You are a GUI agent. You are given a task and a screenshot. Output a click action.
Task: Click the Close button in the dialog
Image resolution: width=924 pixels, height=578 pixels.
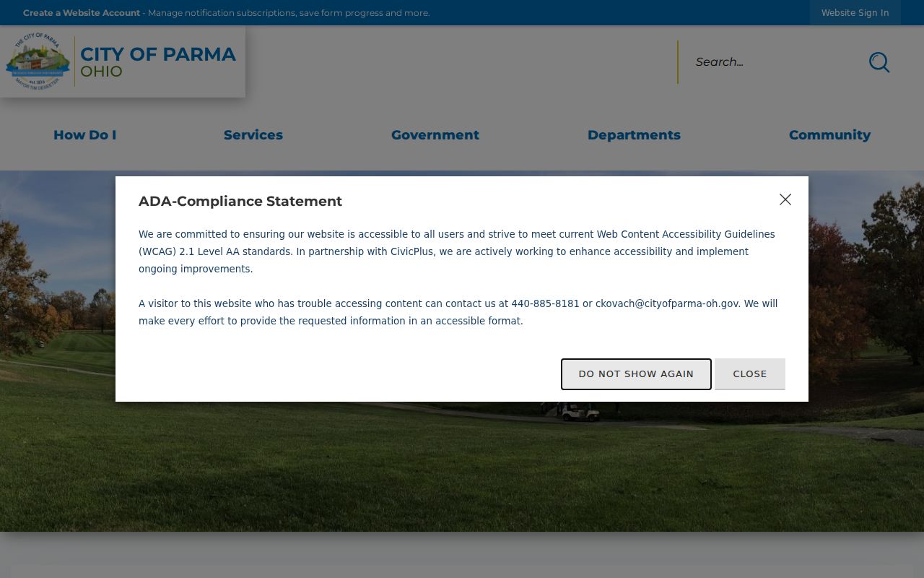(x=750, y=374)
